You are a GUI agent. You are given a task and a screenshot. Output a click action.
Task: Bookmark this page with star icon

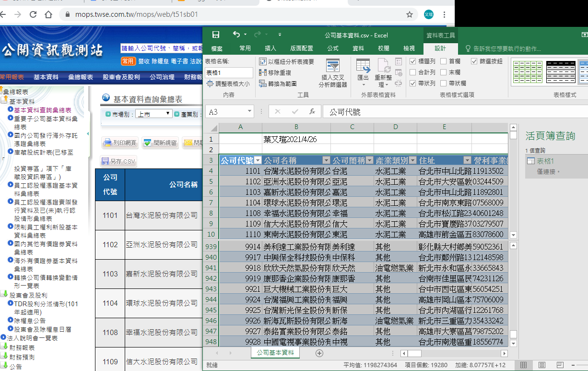(x=409, y=14)
